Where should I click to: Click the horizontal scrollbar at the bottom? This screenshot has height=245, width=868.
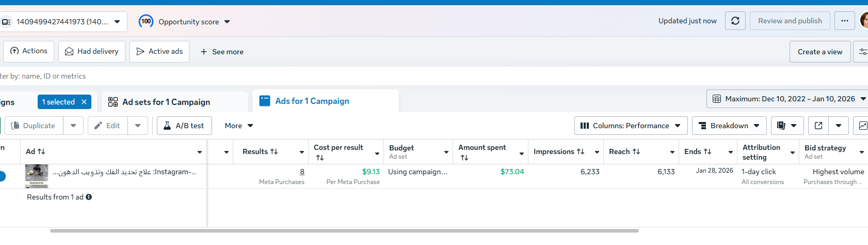tap(344, 231)
